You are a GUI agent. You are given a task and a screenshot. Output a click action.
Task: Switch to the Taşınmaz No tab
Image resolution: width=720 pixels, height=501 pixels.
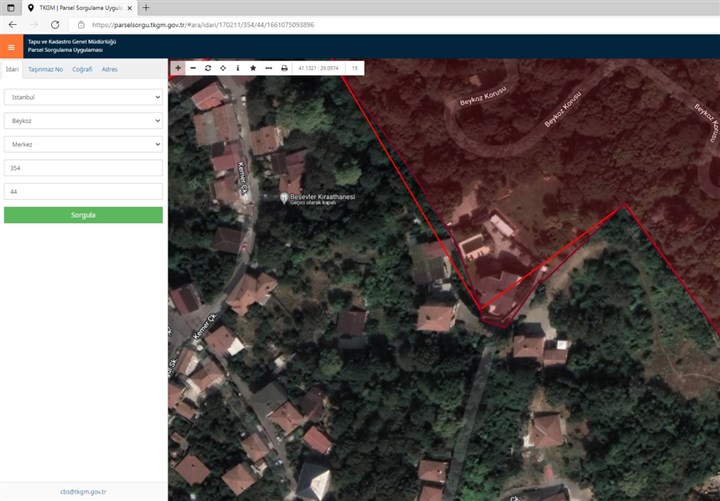[x=45, y=70]
